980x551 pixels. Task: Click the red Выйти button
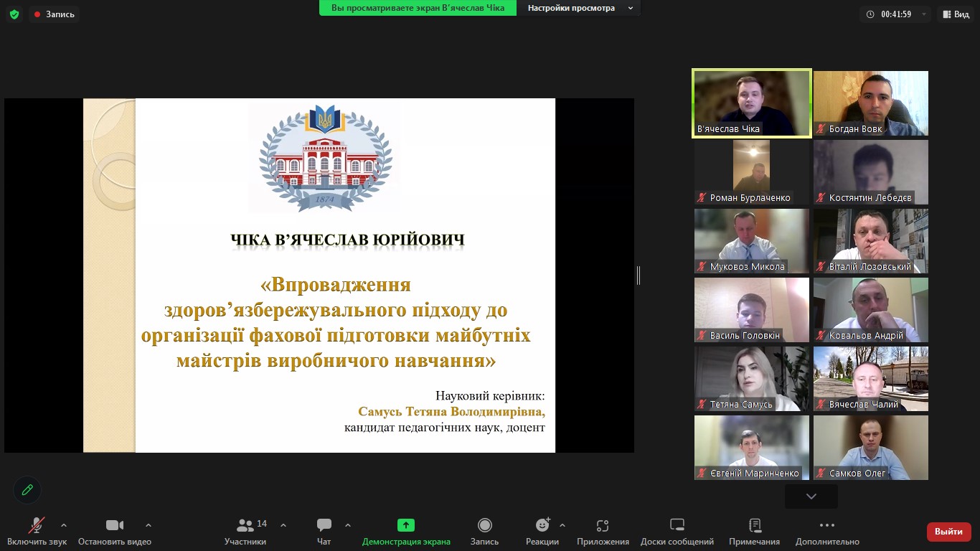(x=948, y=532)
